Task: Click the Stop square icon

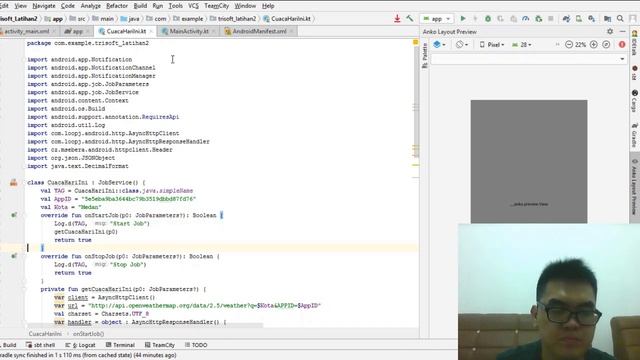Action: pyautogui.click(x=551, y=18)
